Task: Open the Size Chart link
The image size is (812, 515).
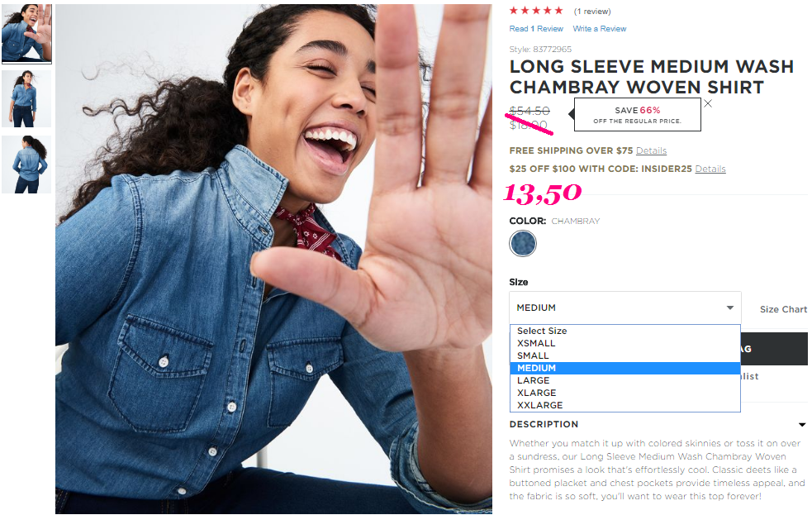Action: click(783, 309)
